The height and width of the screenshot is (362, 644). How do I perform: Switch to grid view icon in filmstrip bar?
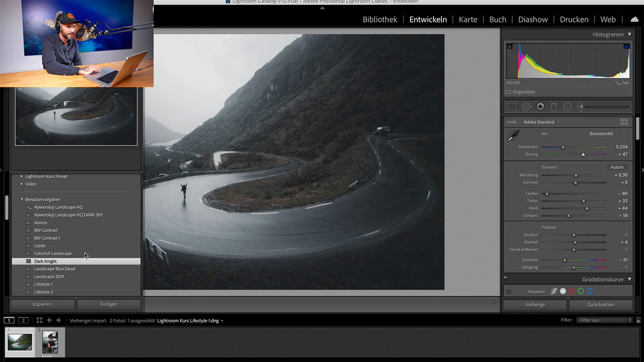[x=39, y=320]
